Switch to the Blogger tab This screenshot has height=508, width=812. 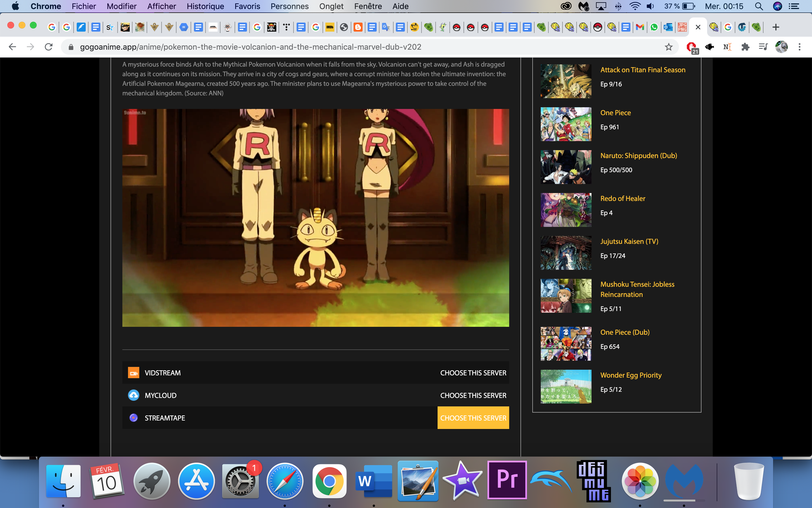(x=358, y=27)
